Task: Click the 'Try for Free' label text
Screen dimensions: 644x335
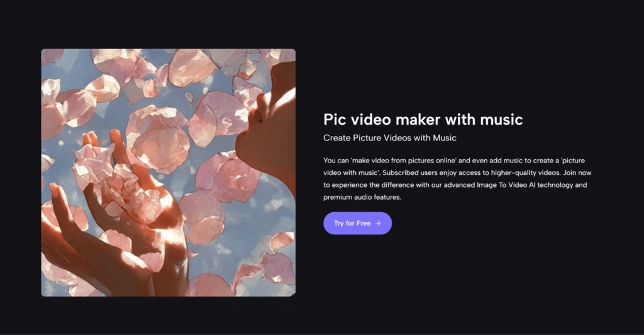Action: 352,223
